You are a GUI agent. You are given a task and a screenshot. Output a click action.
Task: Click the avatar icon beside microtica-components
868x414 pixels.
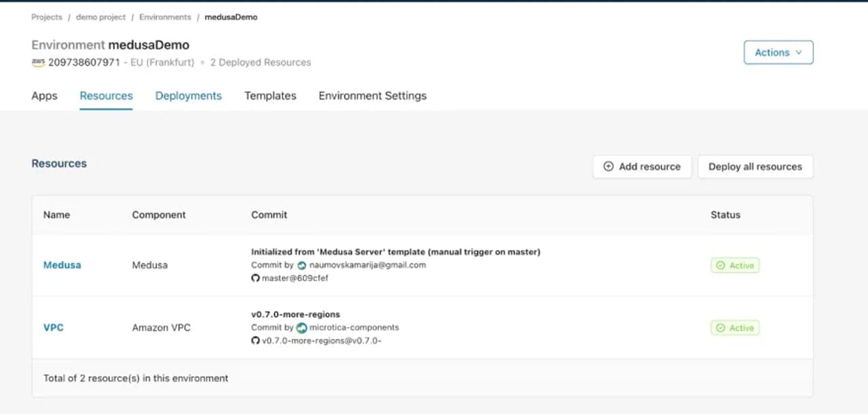pos(302,328)
